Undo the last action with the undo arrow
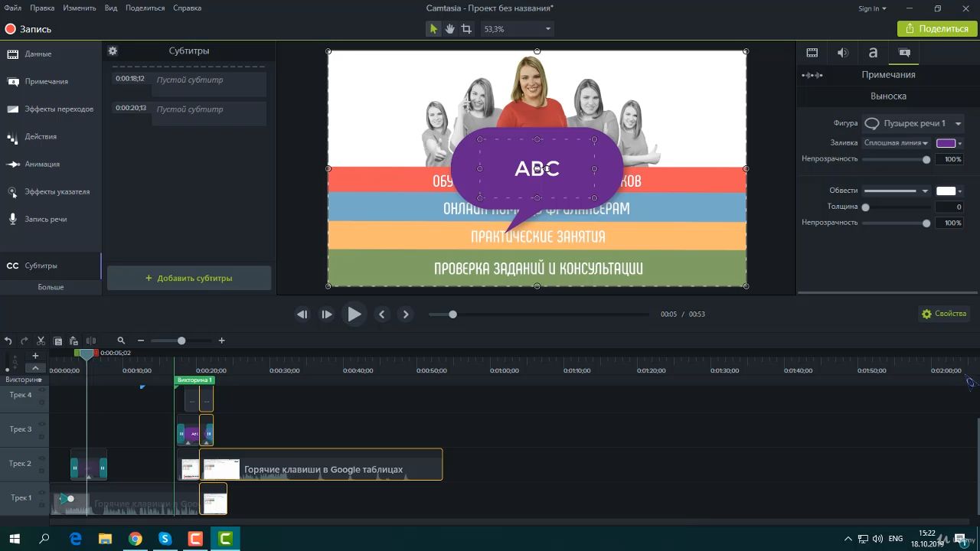 coord(8,341)
